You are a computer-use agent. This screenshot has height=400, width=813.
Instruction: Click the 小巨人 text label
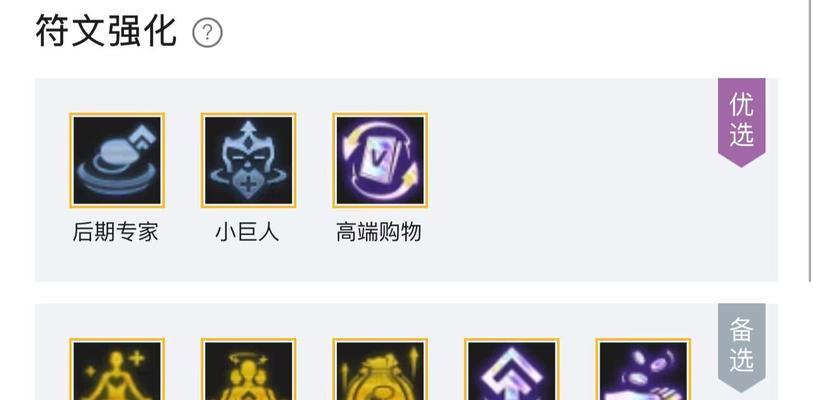pyautogui.click(x=247, y=232)
